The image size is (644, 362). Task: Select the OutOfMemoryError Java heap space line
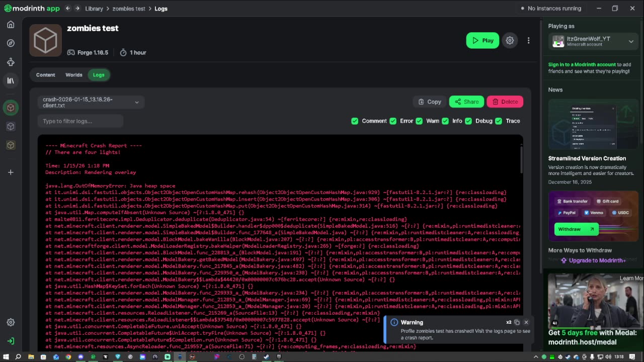pos(110,186)
